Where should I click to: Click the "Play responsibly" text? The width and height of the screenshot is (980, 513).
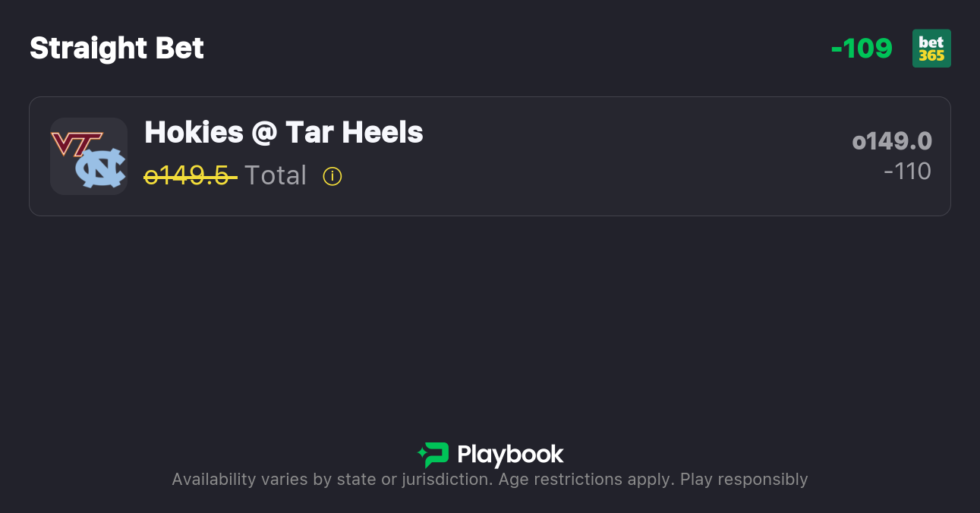(744, 480)
